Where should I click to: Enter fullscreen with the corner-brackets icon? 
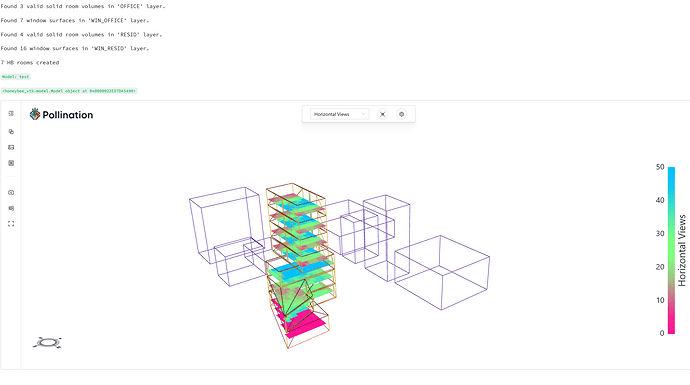tap(11, 224)
